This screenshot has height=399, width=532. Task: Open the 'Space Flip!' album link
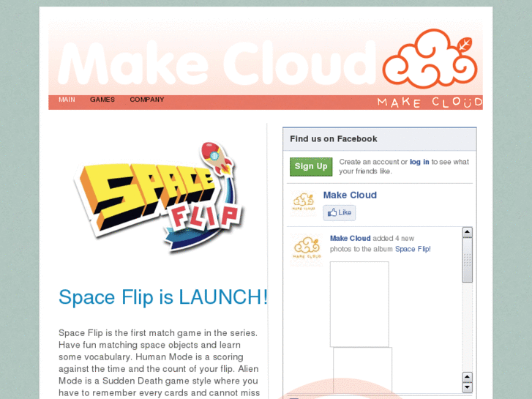tap(413, 249)
